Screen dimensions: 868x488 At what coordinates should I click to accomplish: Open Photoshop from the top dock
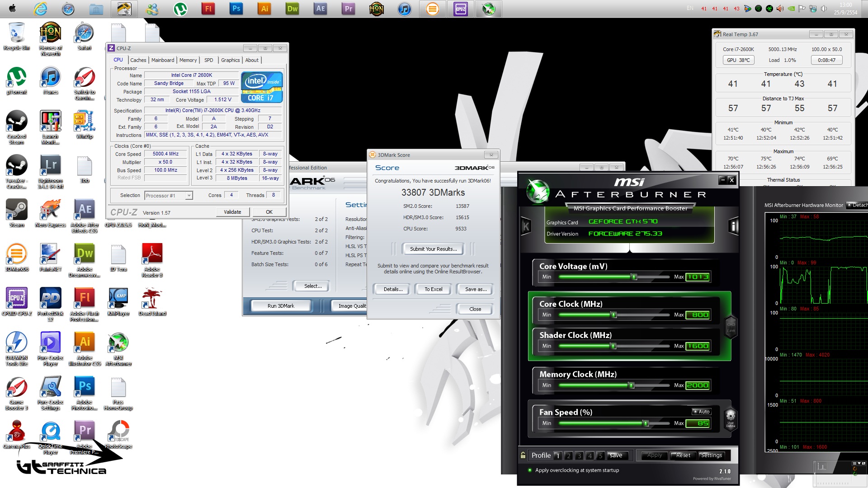point(236,9)
